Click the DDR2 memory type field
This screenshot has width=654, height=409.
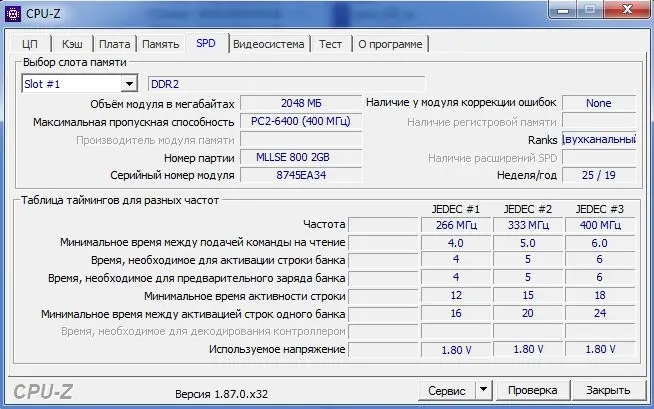coord(287,84)
